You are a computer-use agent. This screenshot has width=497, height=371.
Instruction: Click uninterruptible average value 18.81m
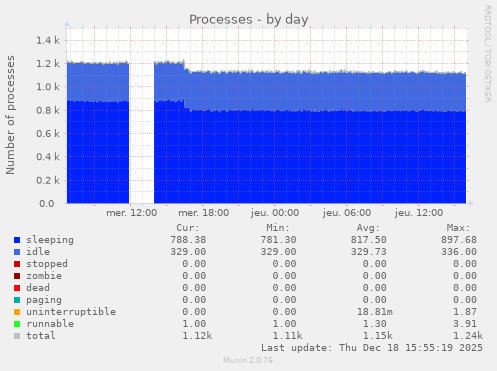375,312
